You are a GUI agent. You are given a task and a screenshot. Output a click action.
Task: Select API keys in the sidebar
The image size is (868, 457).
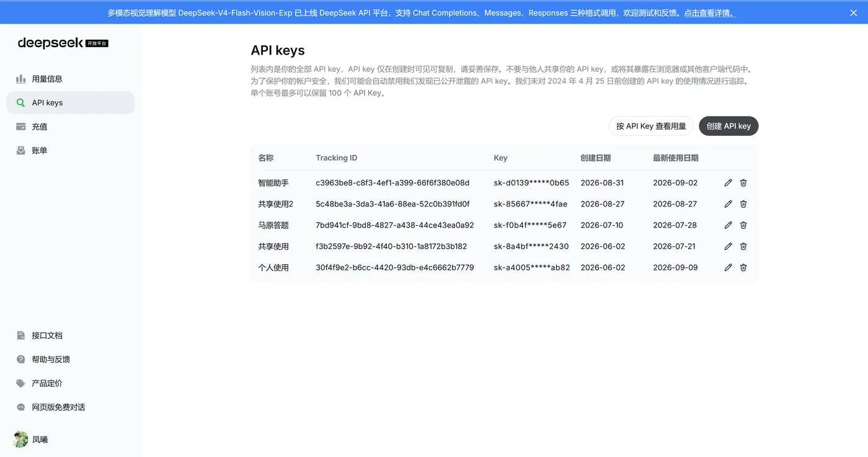point(70,103)
